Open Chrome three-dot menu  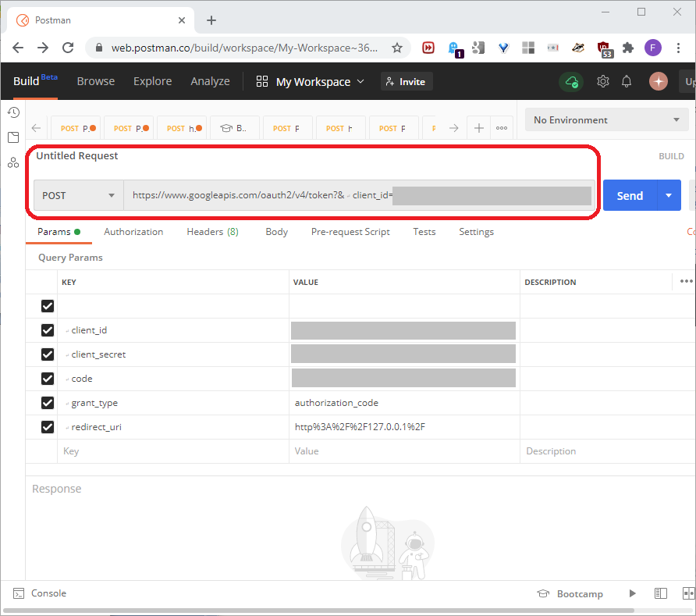[678, 48]
